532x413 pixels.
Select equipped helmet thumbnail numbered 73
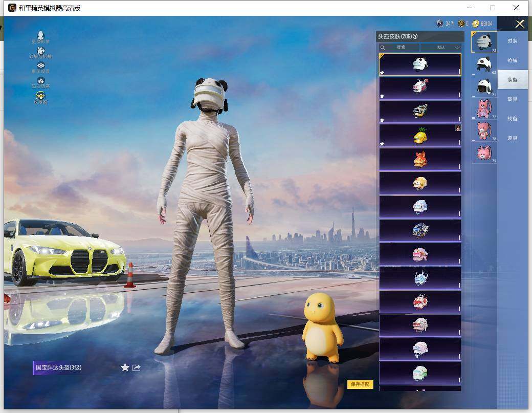click(484, 42)
